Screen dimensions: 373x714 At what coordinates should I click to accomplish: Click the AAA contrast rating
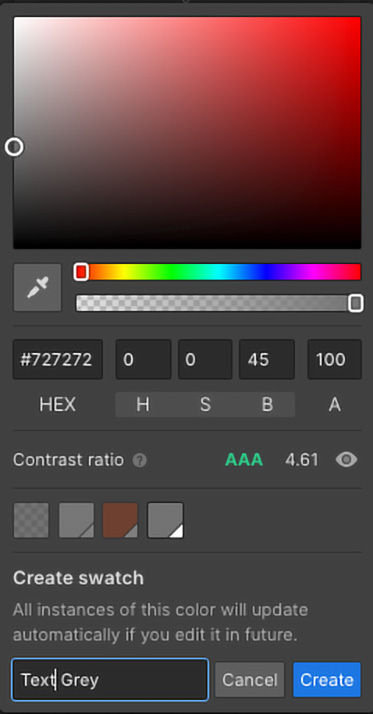[244, 460]
